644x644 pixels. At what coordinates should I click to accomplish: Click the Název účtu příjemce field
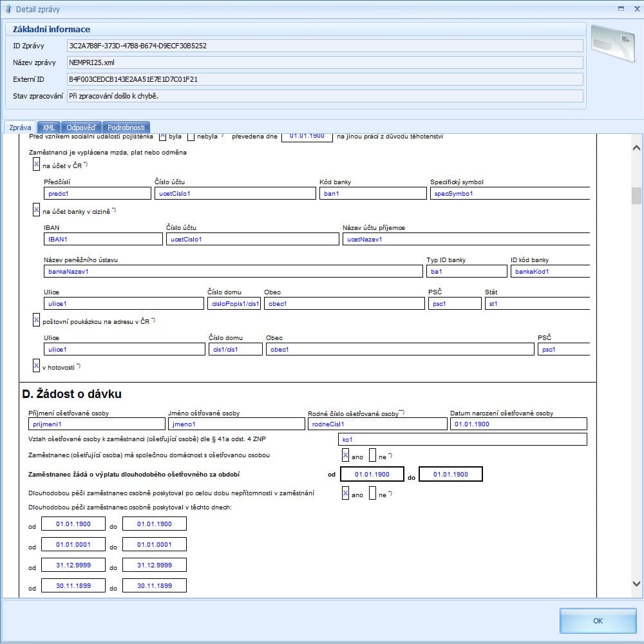[466, 239]
